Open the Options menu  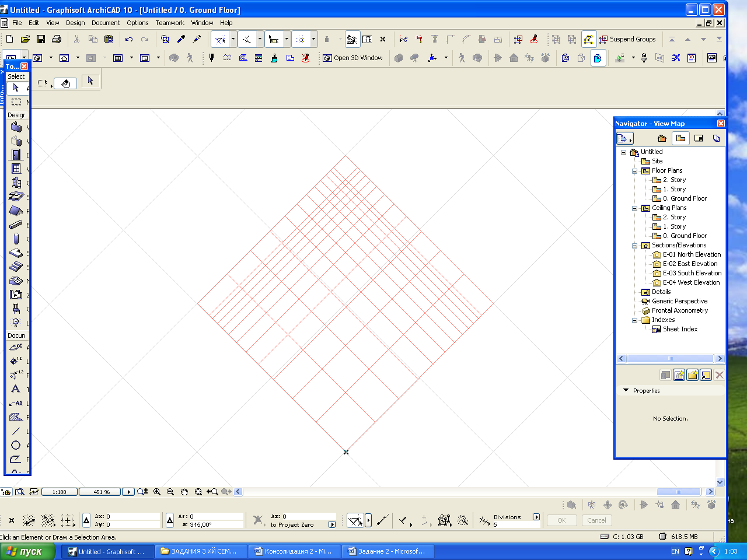[138, 23]
